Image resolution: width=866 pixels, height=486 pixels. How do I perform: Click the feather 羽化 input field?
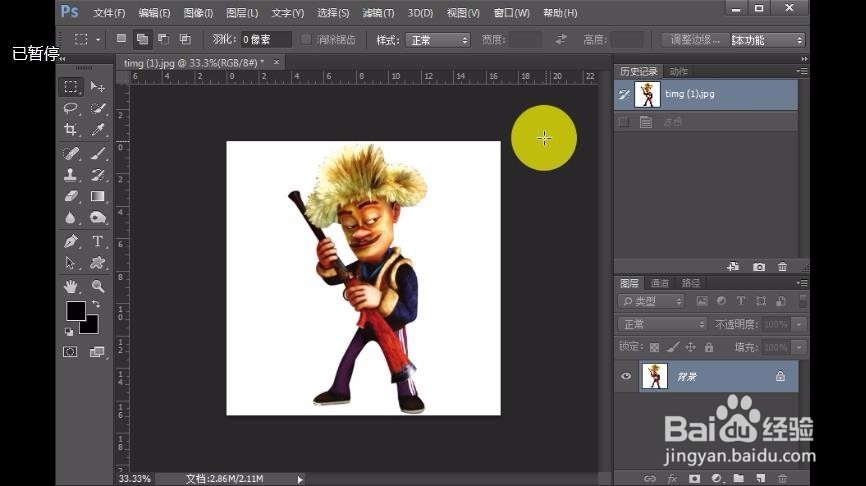[x=266, y=40]
